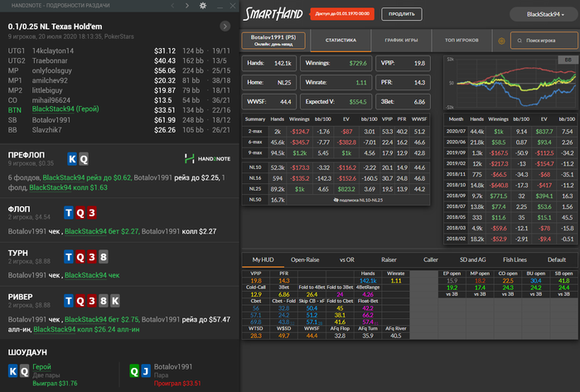
Task: Click 'BlackStack94 колл $26.24 алл-ин' river action
Action: [86, 330]
